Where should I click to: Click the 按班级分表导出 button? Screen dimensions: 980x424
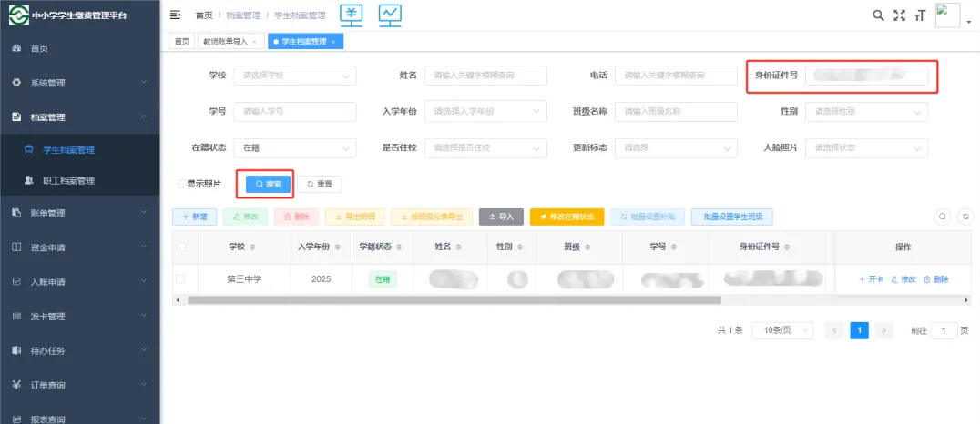[432, 217]
